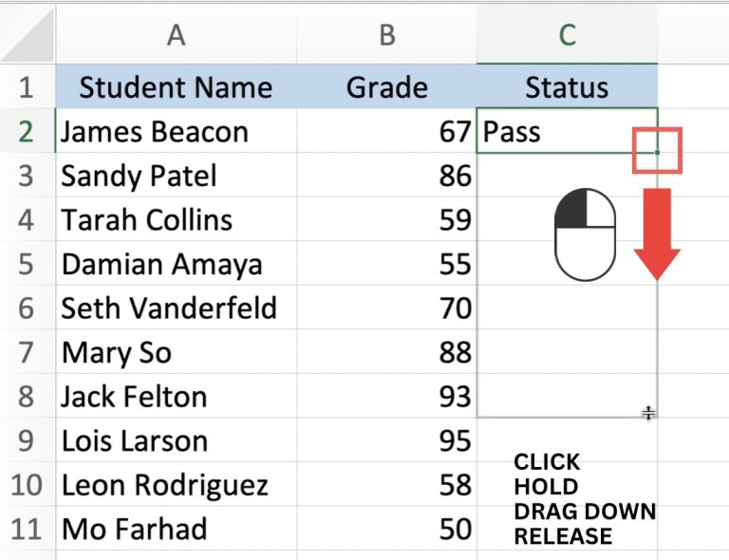Select row 2 header

click(26, 132)
